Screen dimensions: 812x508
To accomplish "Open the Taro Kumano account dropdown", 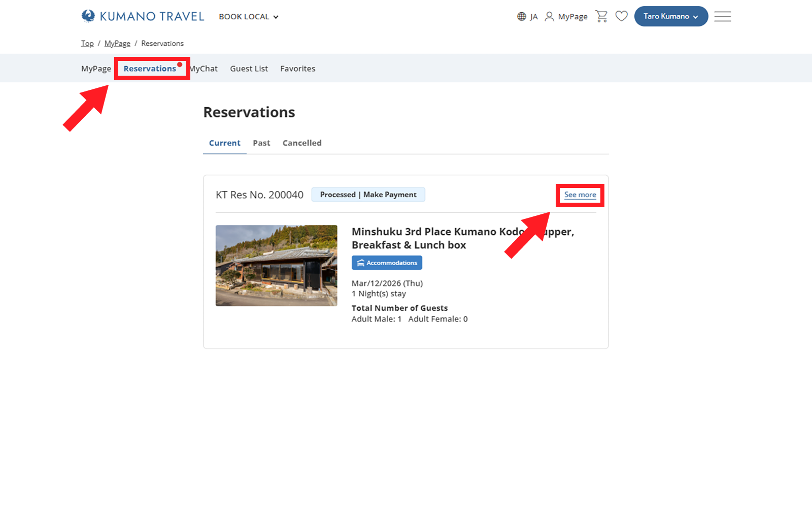I will click(670, 16).
